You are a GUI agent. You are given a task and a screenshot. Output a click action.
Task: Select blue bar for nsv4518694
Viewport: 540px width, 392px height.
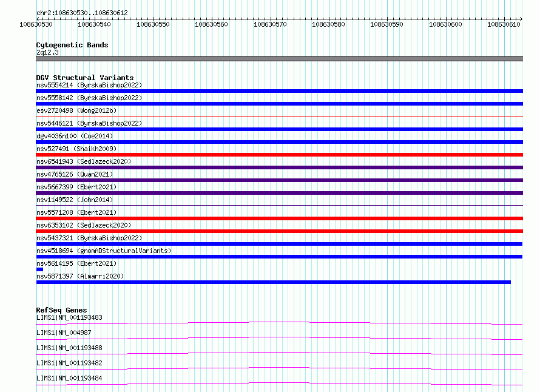coord(279,257)
